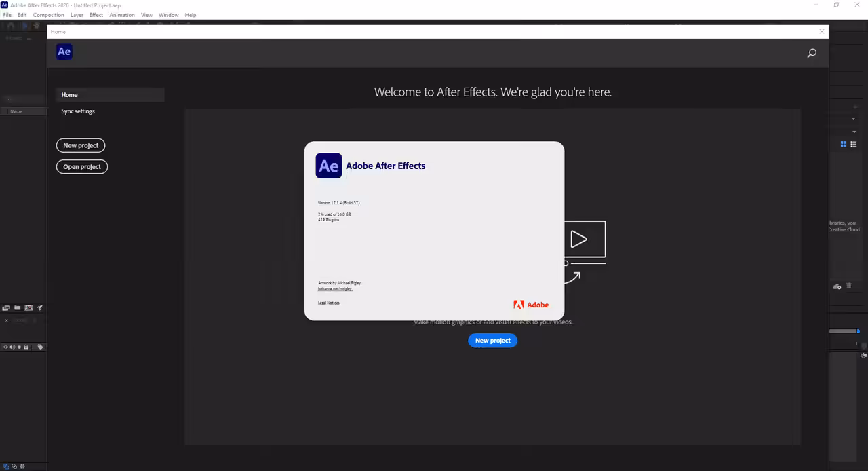Click the After Effects logo on the Home screen
Viewport: 868px width, 471px height.
64,52
